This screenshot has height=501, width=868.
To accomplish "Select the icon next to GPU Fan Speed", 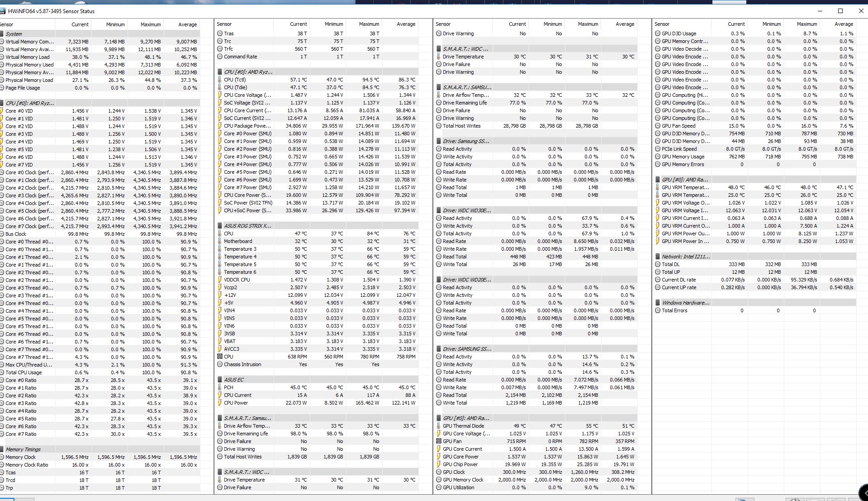I will [x=658, y=126].
